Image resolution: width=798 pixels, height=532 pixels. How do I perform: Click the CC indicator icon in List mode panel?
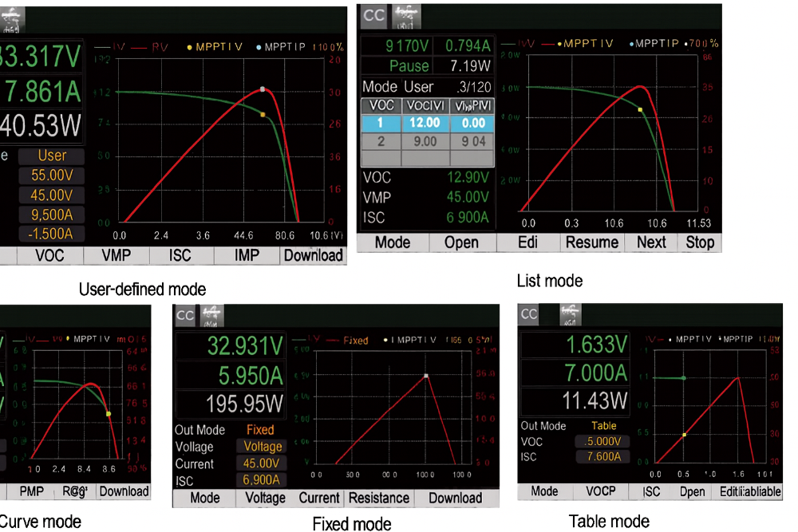pyautogui.click(x=374, y=16)
